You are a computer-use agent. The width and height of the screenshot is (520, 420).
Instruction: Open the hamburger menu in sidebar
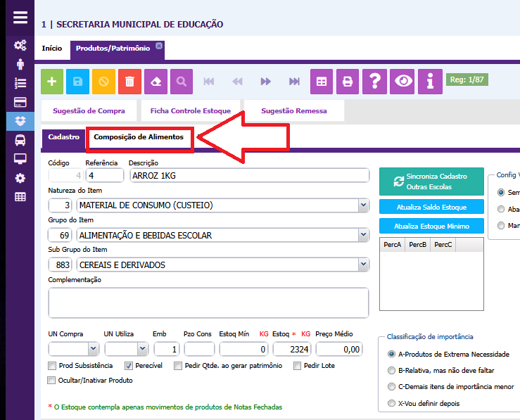click(x=21, y=18)
